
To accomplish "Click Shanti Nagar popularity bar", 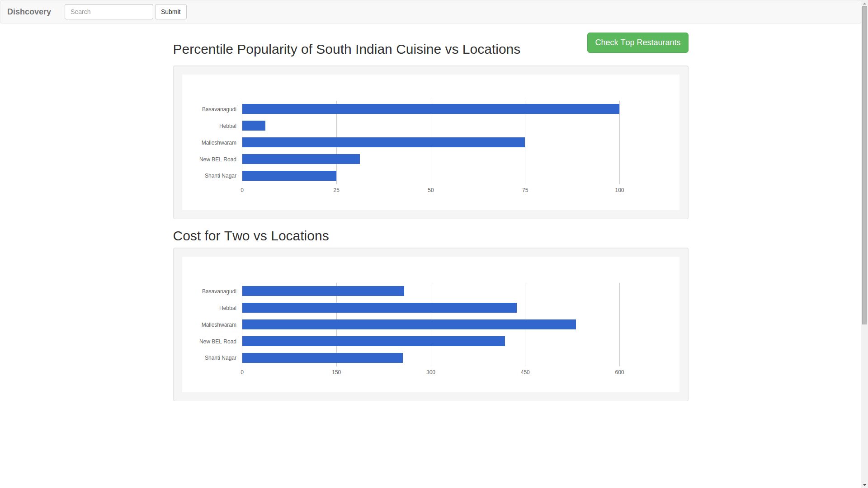I will coord(289,176).
